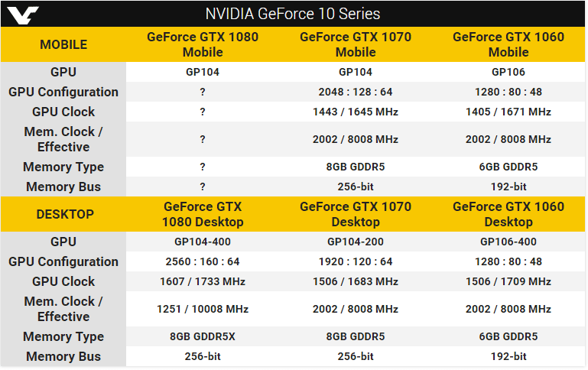Click the 1443 / 1645 MHz mobile clock cell
The height and width of the screenshot is (370, 588).
tap(356, 112)
